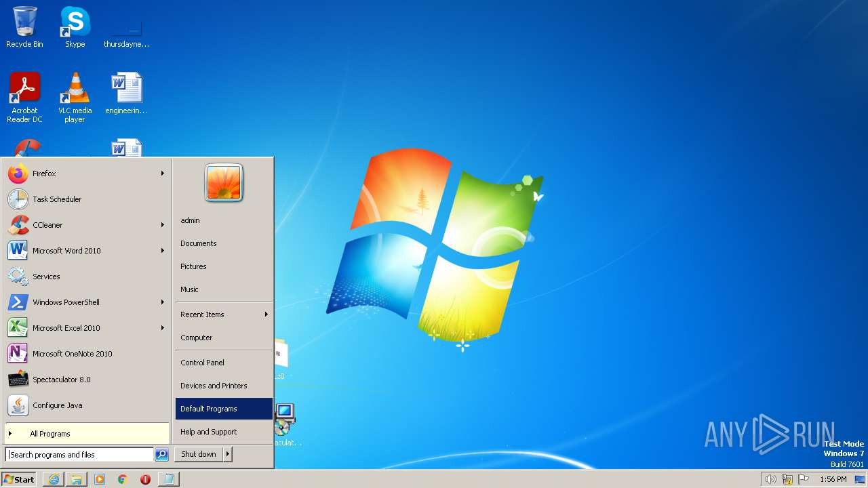This screenshot has height=488, width=868.
Task: Click the Show desktop strip beside the clock
Action: [x=860, y=479]
